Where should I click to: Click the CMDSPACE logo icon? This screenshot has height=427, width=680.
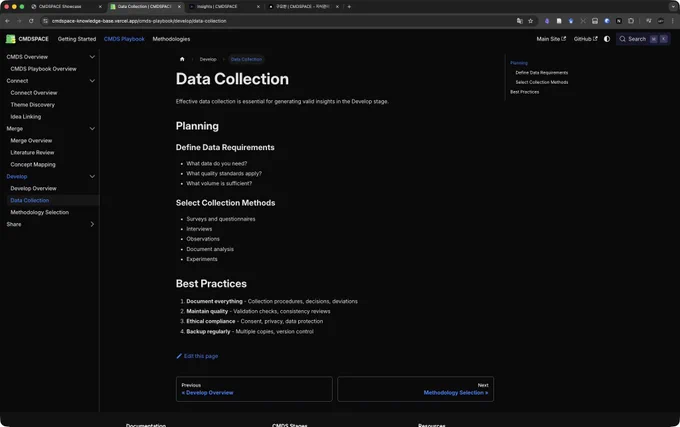[x=10, y=39]
